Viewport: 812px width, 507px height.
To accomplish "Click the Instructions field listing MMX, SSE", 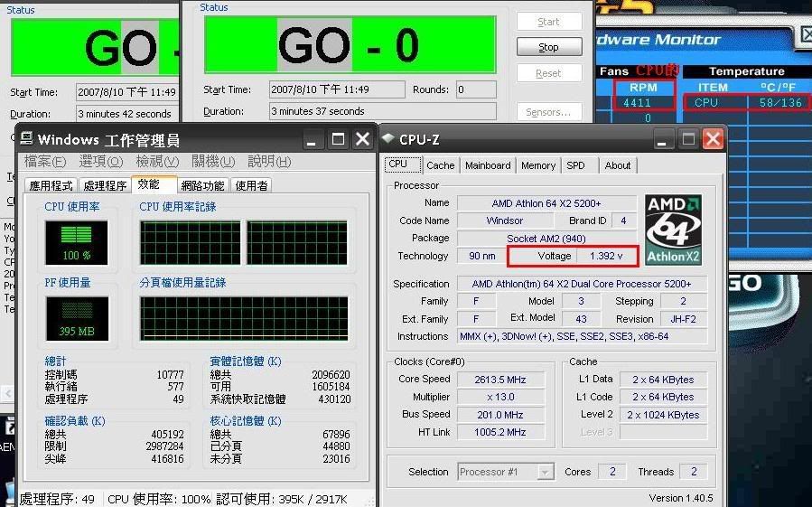I will 582,337.
